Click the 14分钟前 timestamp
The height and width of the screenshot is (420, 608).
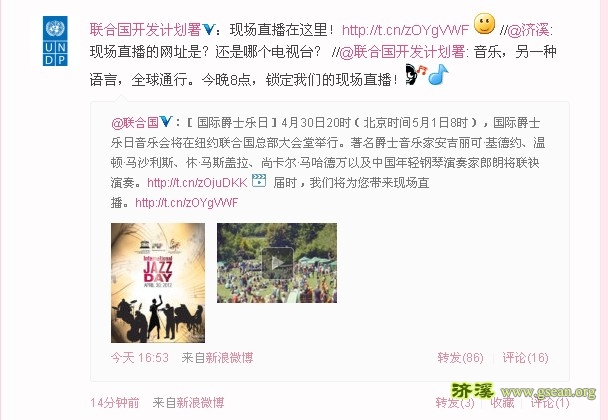pyautogui.click(x=115, y=403)
